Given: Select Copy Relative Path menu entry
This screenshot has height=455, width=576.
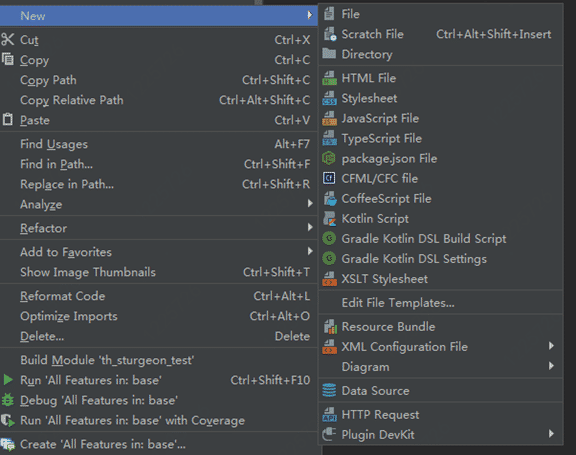Looking at the screenshot, I should click(159, 100).
